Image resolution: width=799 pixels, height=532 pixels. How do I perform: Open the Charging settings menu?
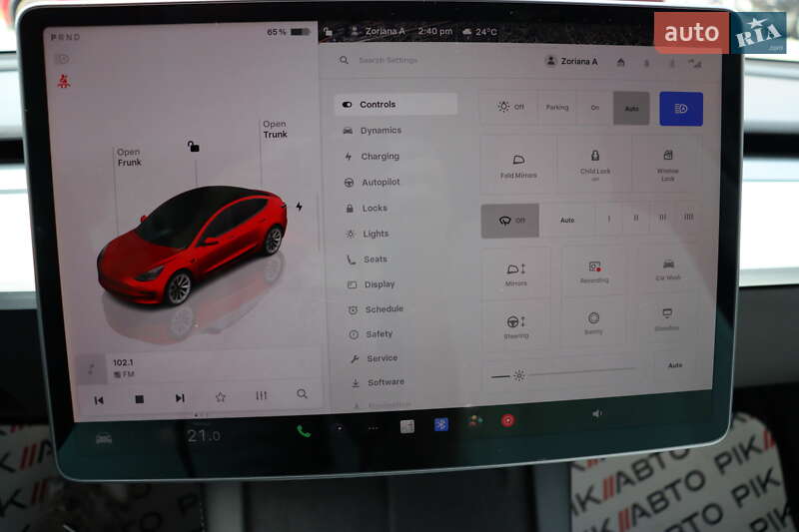coord(372,157)
